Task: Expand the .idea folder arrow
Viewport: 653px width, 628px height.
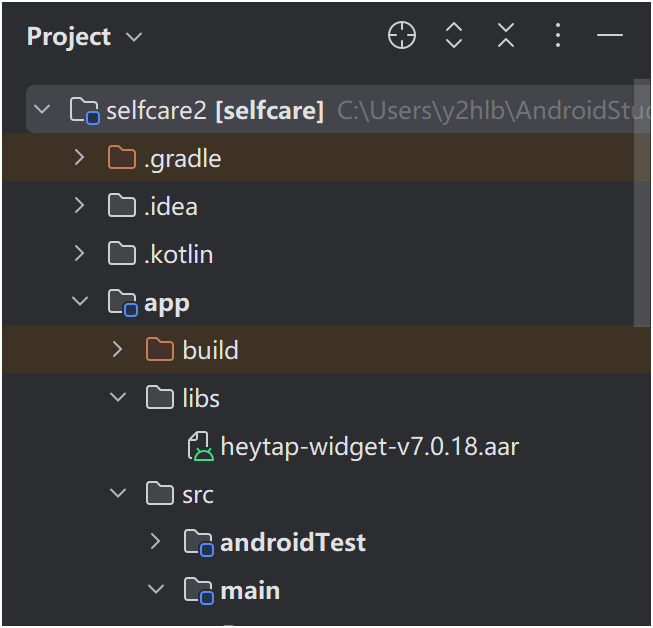Action: point(80,206)
